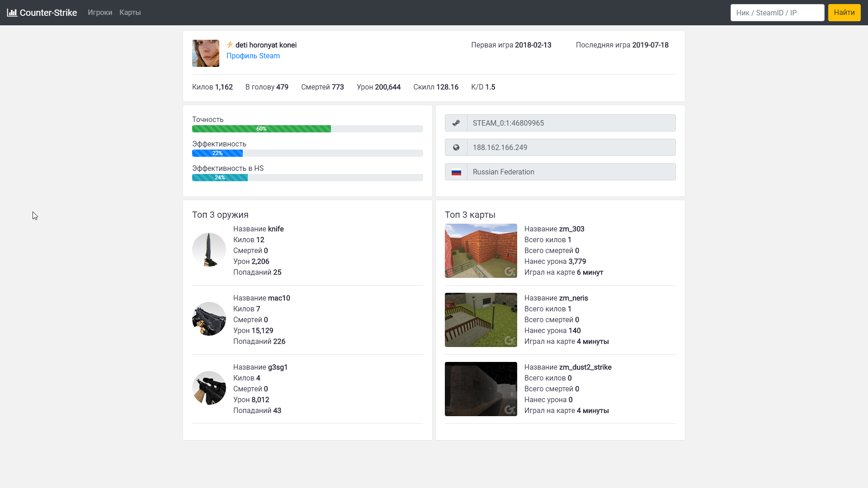This screenshot has width=868, height=488.
Task: Select the player name deti horonyat konei
Action: [266, 45]
